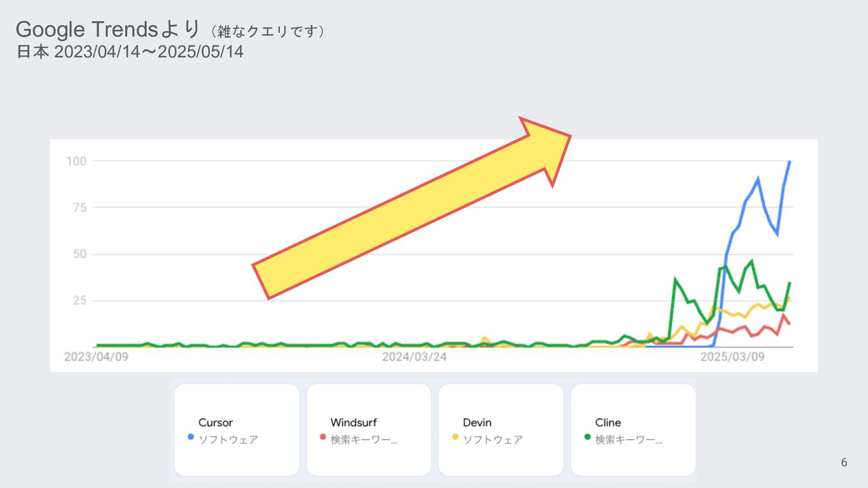
Task: Click the date range subtitle text
Action: pos(130,52)
